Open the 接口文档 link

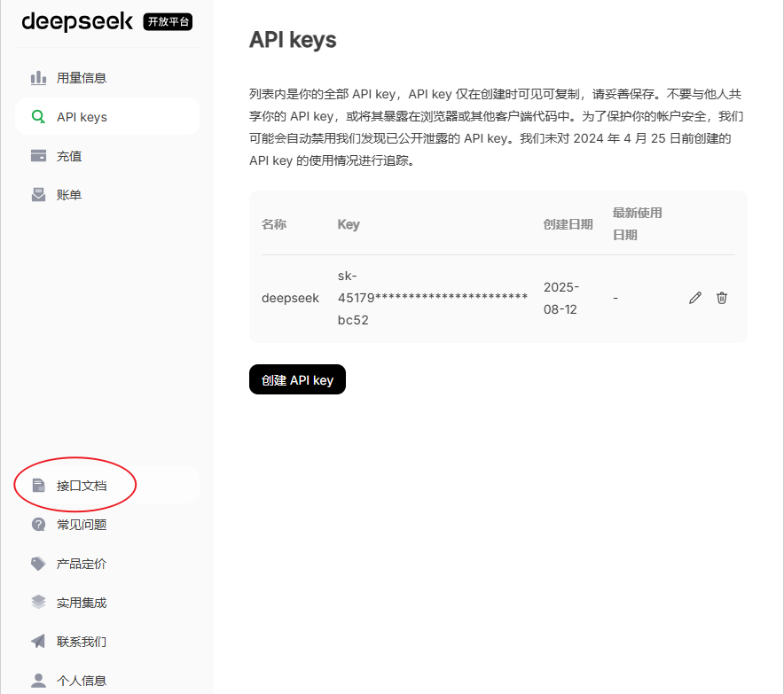107,485
